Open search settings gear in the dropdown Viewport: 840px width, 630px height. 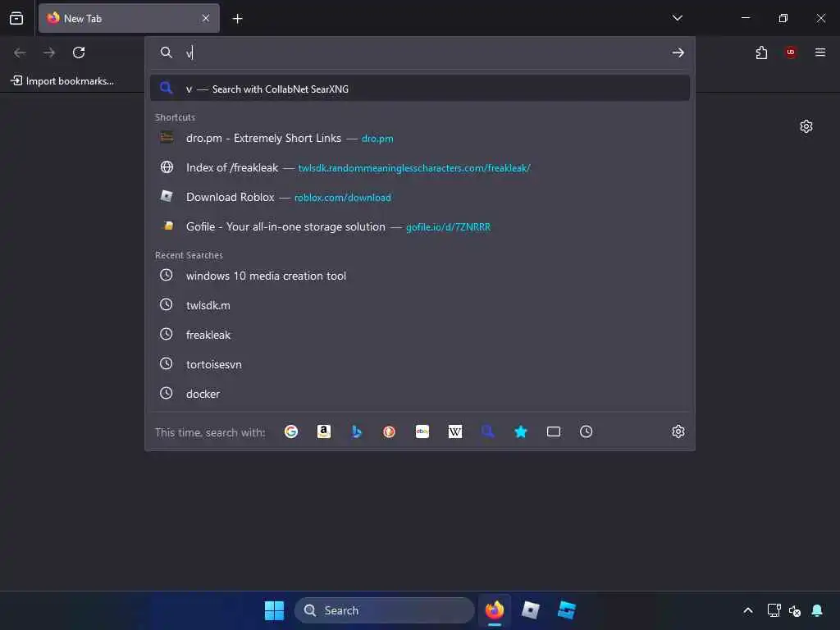[678, 431]
